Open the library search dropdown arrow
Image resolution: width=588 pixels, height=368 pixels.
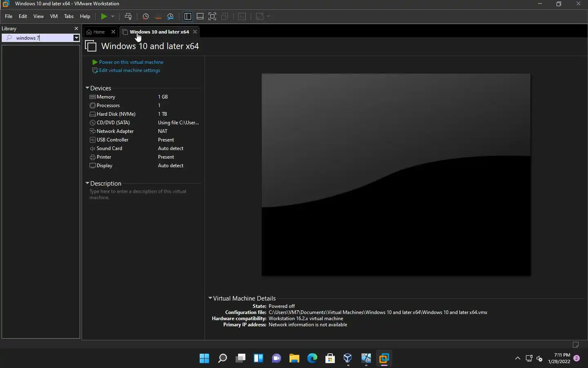pos(76,38)
